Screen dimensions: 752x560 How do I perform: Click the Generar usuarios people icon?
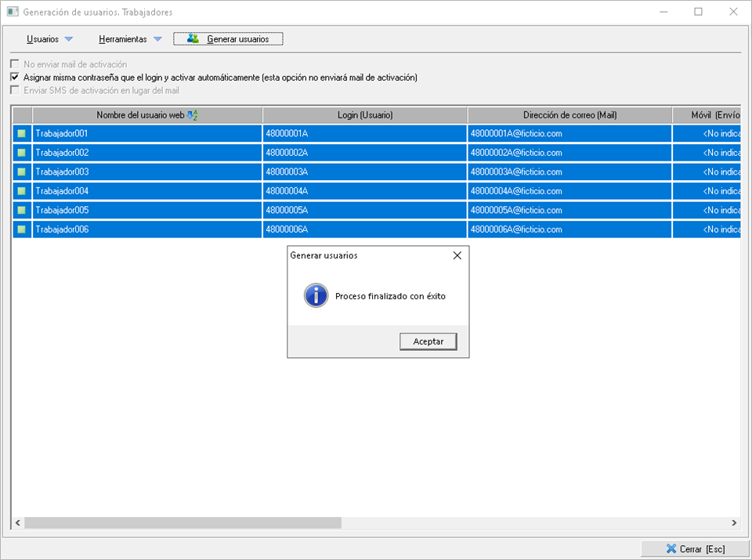pos(193,39)
